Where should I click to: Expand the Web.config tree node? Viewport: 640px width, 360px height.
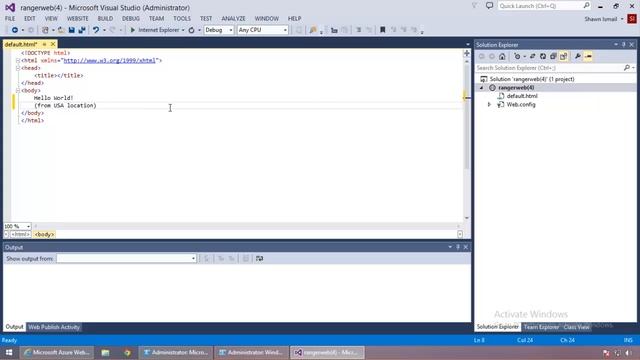489,104
